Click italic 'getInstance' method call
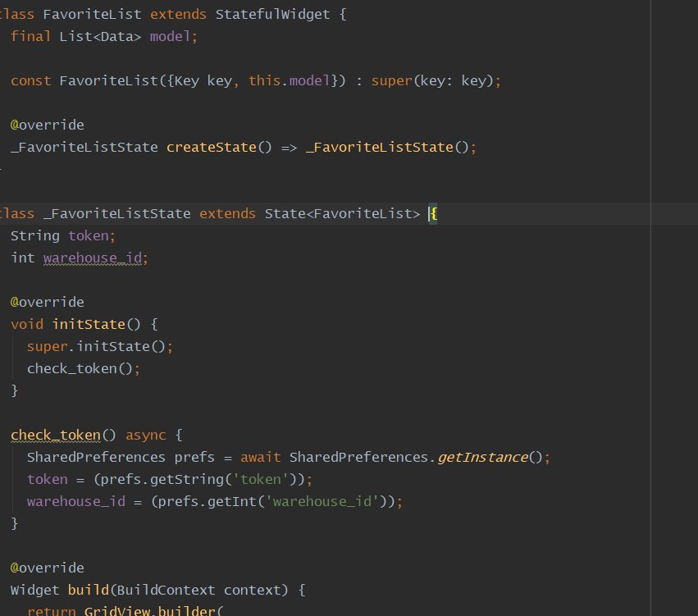Viewport: 698px width, 616px height. coord(483,457)
